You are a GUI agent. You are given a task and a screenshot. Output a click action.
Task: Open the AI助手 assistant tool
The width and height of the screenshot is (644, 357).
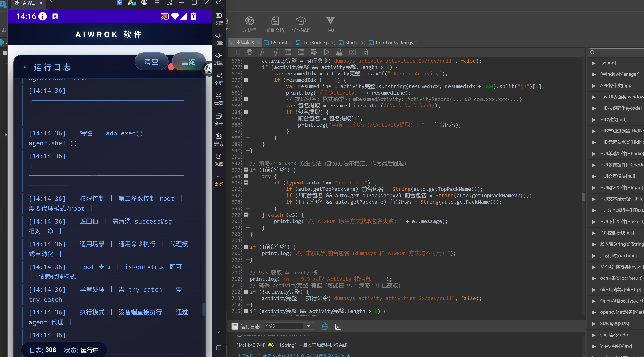point(249,24)
